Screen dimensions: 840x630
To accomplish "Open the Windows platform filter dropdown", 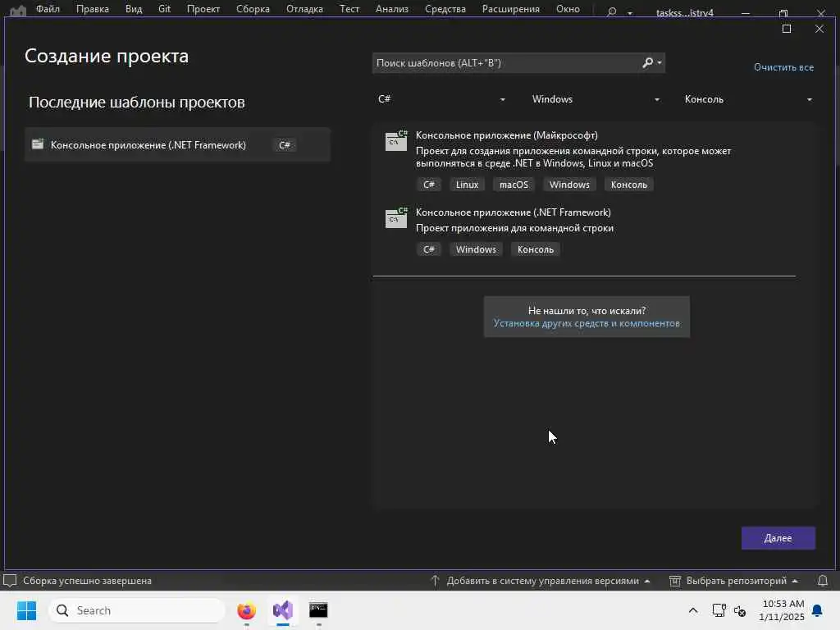I will pyautogui.click(x=596, y=99).
